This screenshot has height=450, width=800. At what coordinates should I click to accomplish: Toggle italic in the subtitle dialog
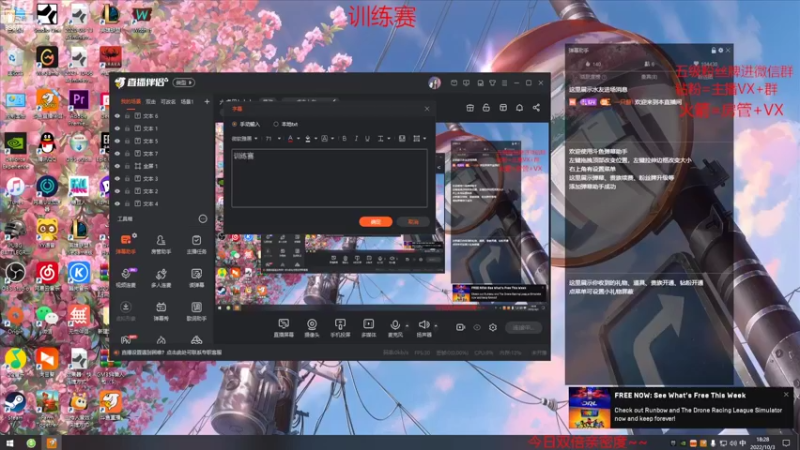pos(356,138)
